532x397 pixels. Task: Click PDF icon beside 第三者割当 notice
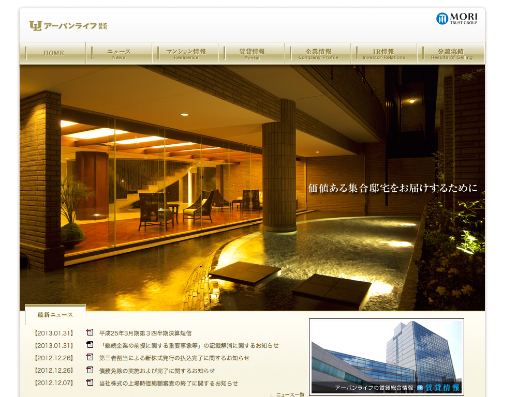pos(90,358)
